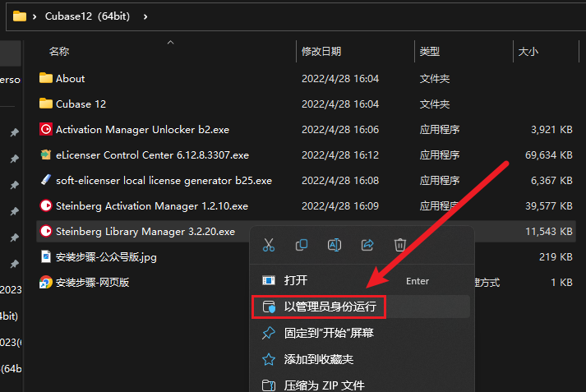Click the 11,543 KB size cell
The height and width of the screenshot is (392, 586).
pos(549,232)
